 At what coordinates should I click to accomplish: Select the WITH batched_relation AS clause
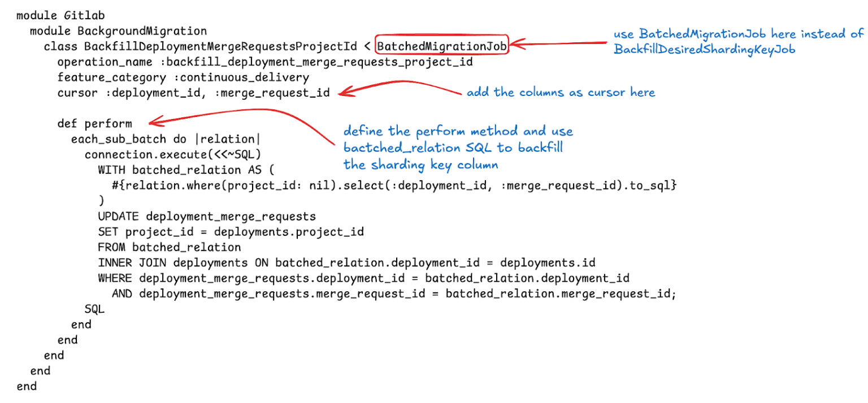tap(182, 169)
